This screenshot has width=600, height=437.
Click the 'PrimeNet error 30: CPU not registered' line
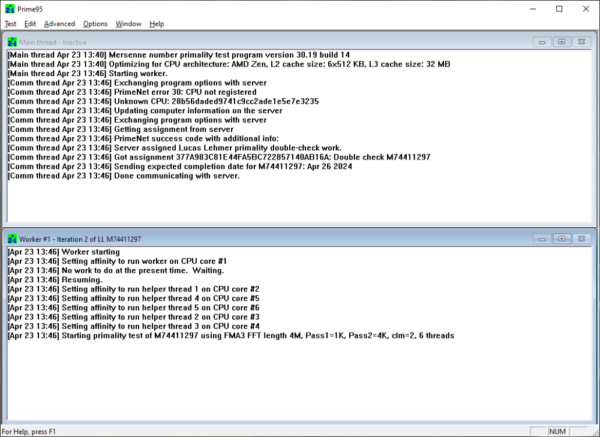pyautogui.click(x=132, y=92)
